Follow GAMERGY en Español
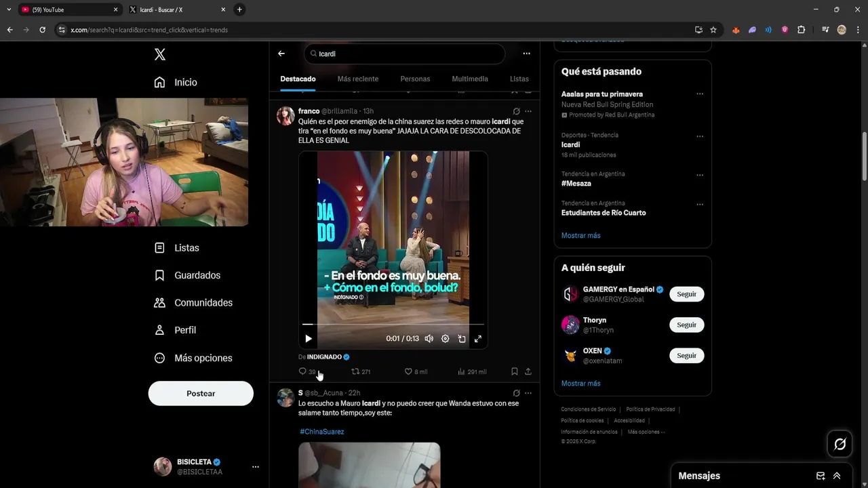The image size is (868, 488). [687, 294]
